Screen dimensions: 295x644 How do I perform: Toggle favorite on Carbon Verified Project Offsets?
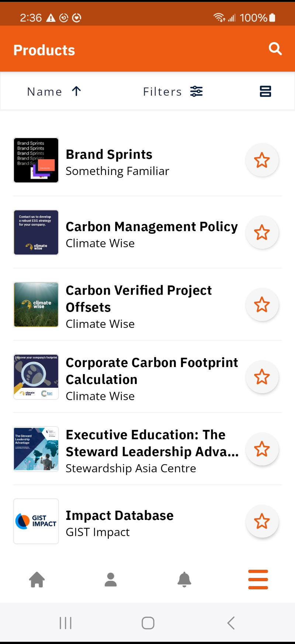pyautogui.click(x=262, y=305)
